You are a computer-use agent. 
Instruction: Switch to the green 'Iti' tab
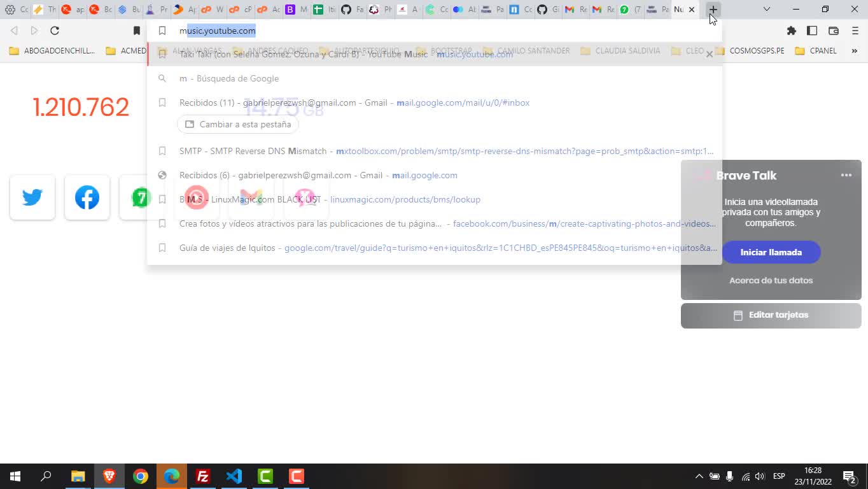[325, 10]
